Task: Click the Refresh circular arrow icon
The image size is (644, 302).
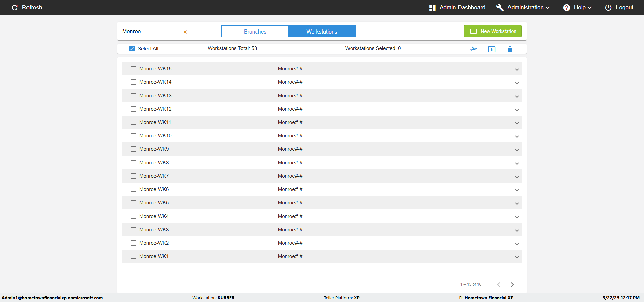Action: coord(15,7)
